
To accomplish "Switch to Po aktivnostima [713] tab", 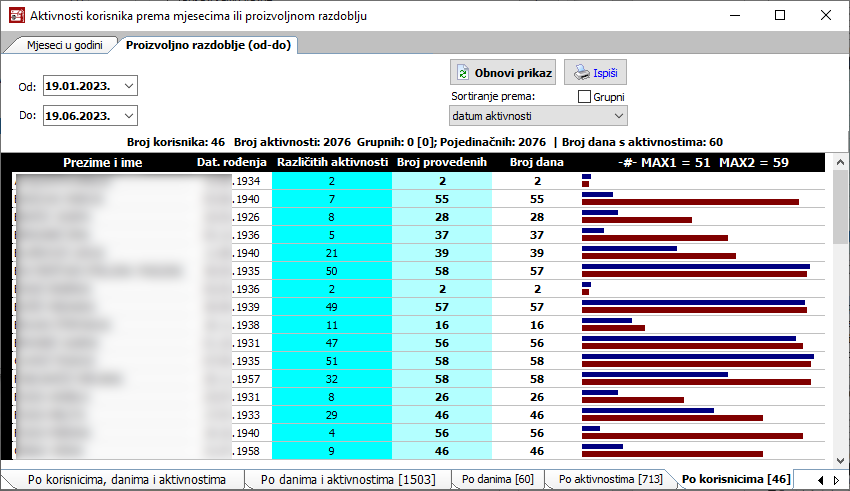I will (610, 479).
